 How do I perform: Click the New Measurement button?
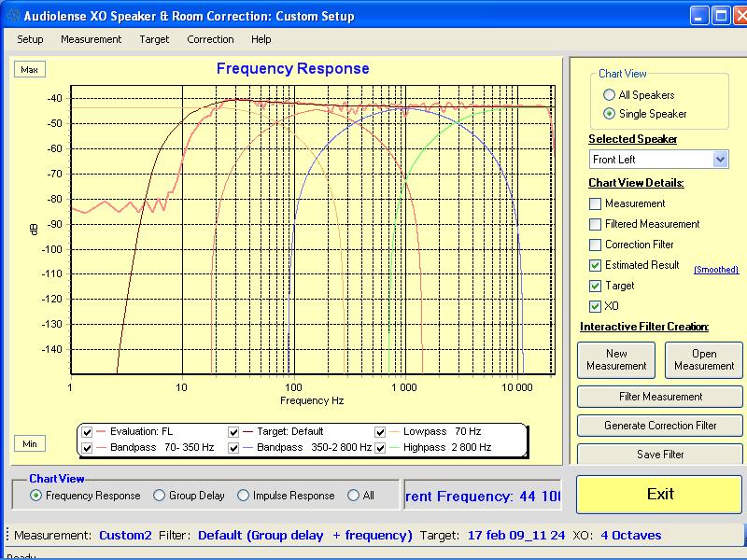[616, 360]
